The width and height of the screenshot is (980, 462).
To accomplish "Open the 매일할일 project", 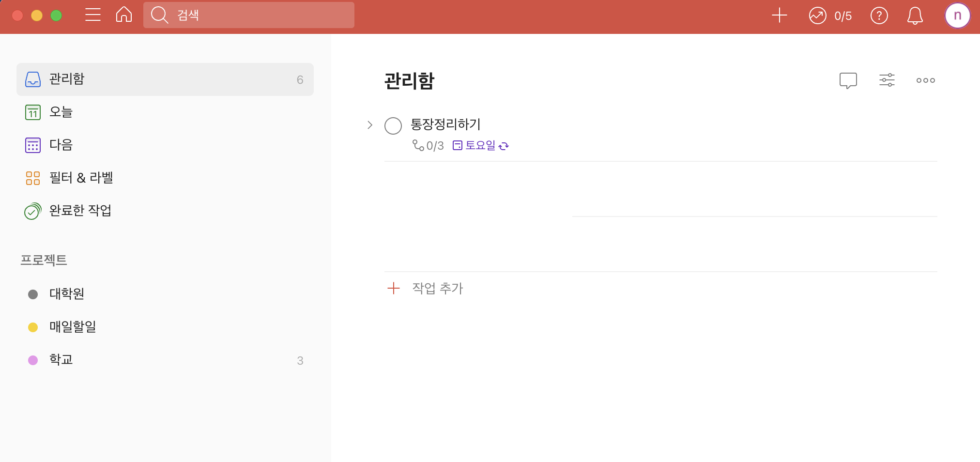I will click(x=165, y=327).
